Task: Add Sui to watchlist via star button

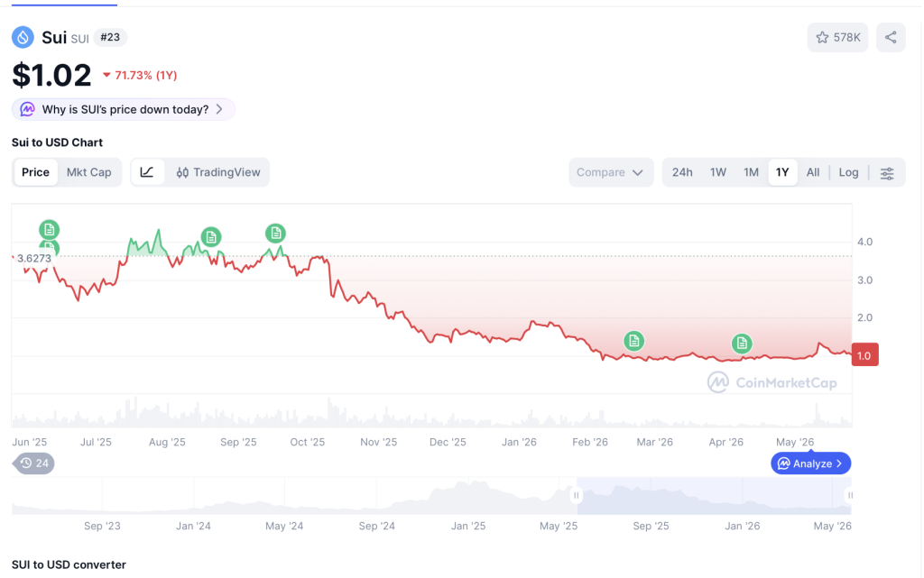Action: coord(837,38)
